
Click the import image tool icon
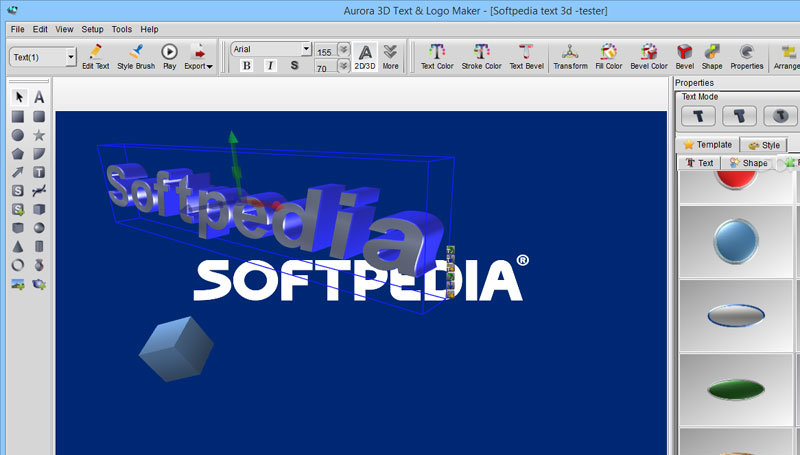18,284
